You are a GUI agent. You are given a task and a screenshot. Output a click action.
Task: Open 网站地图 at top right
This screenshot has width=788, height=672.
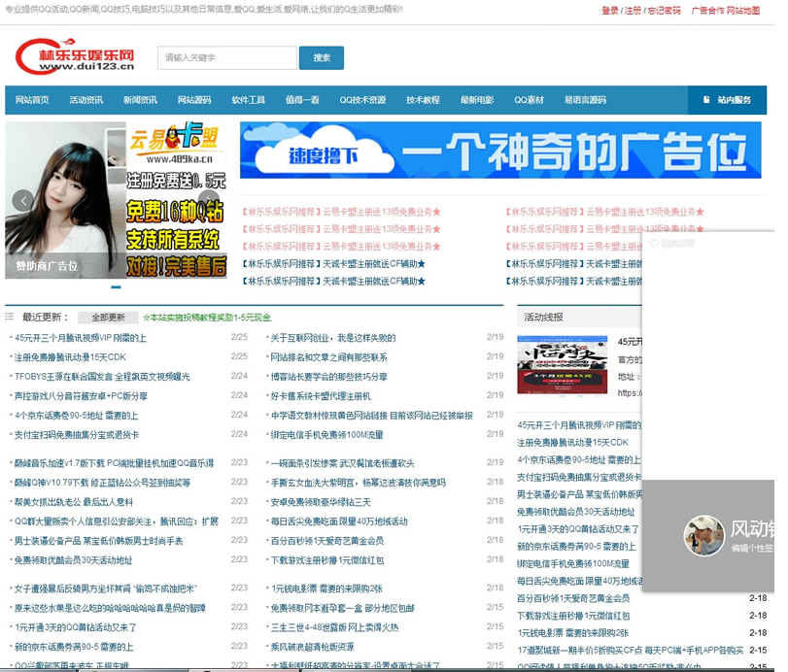(x=746, y=13)
